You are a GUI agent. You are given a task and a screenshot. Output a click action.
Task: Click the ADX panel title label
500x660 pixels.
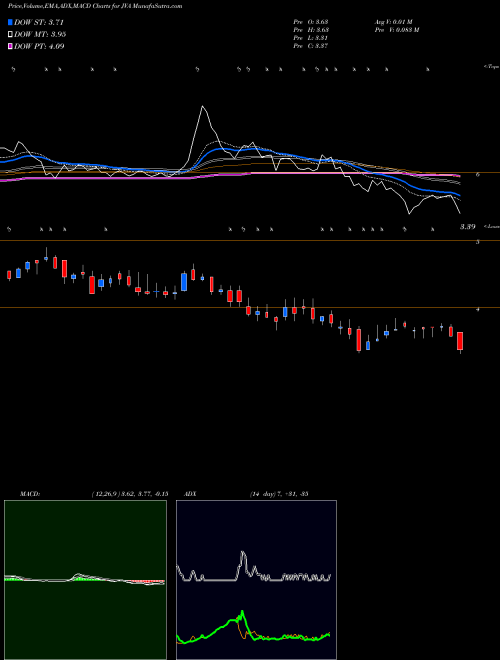pyautogui.click(x=190, y=494)
